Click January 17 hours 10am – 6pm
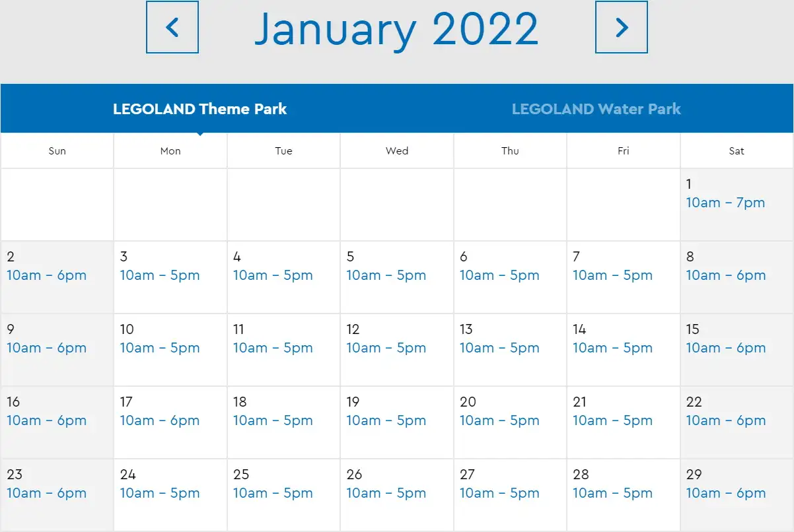This screenshot has height=532, width=794. 159,420
